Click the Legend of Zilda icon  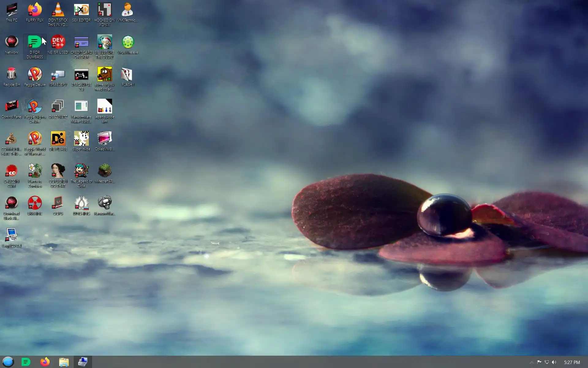81,171
